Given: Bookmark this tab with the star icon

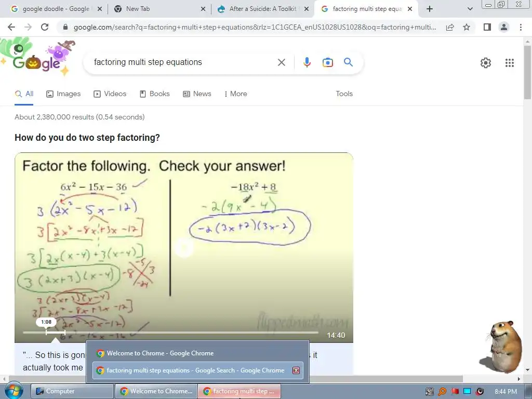Looking at the screenshot, I should point(467,27).
